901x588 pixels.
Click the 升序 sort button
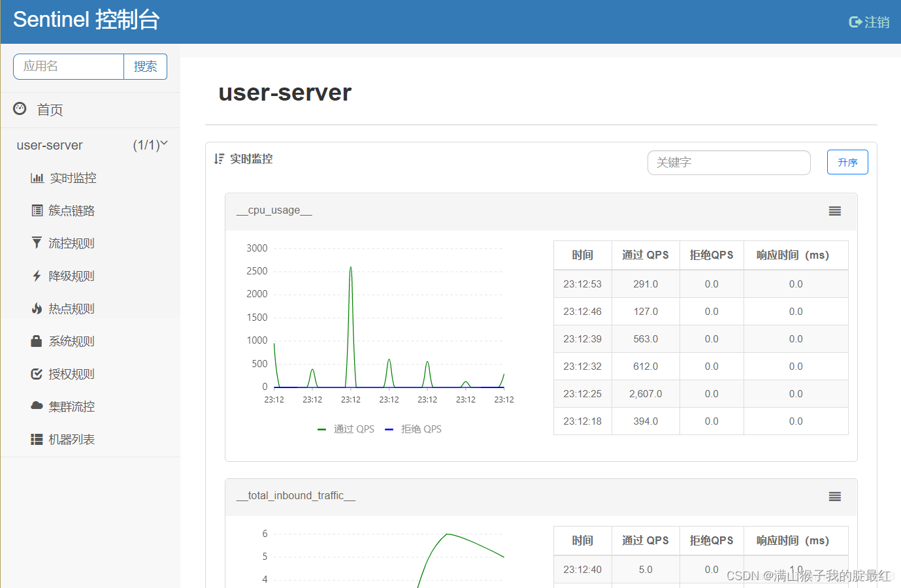click(x=847, y=162)
